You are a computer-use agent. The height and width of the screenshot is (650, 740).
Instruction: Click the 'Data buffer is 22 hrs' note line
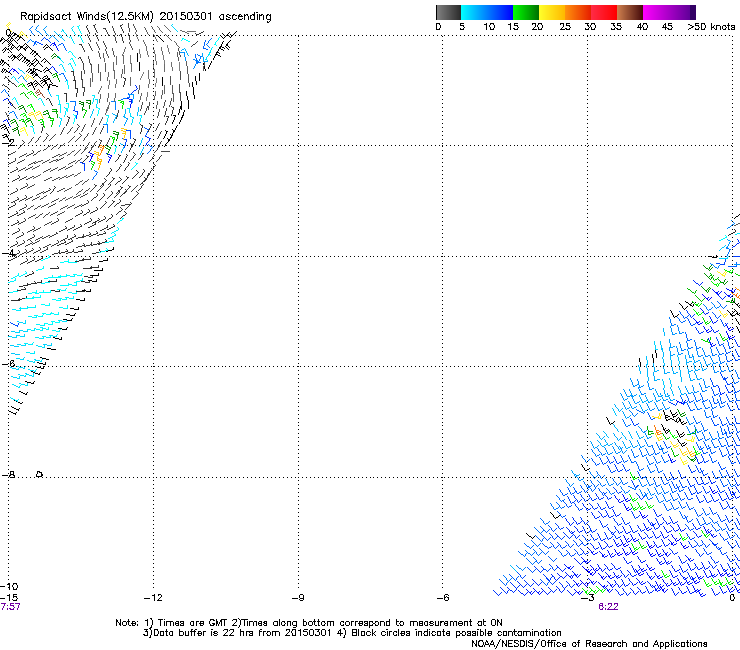click(352, 633)
